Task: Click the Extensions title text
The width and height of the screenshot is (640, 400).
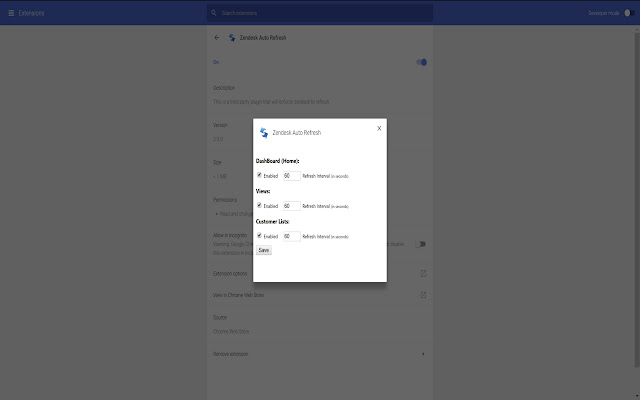Action: (31, 13)
